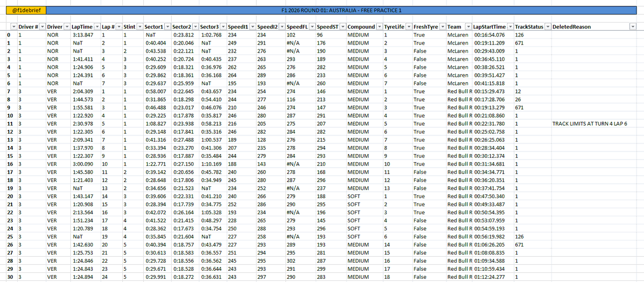Select the LapTime cell 1:22.920

(85, 116)
